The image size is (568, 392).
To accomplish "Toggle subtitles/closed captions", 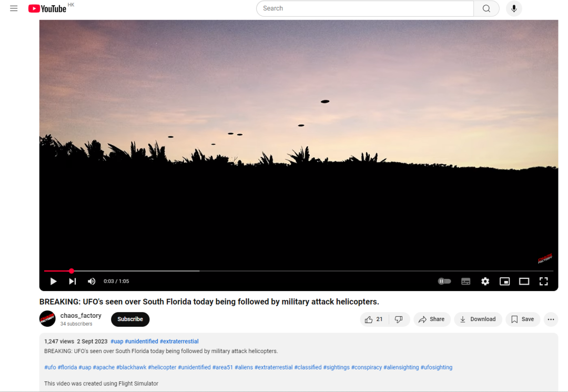I will 465,282.
